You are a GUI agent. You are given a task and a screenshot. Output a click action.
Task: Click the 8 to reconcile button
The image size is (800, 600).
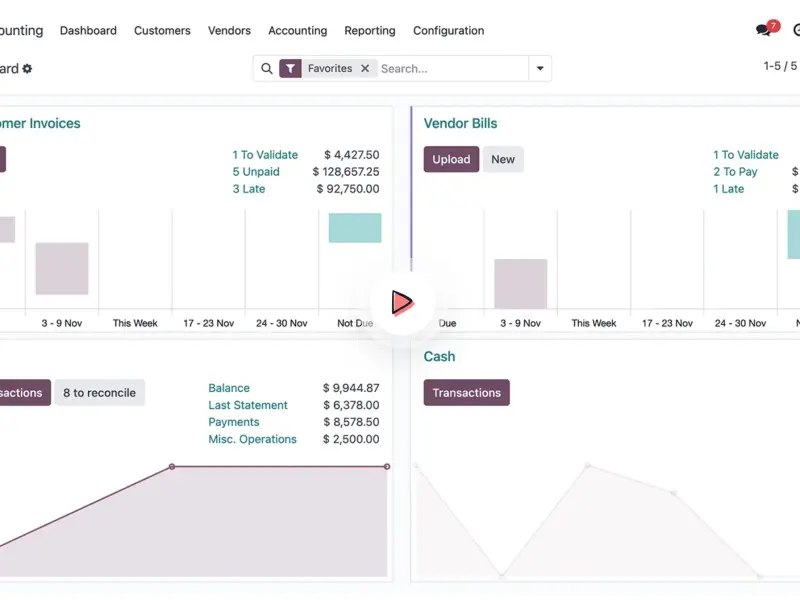coord(99,393)
